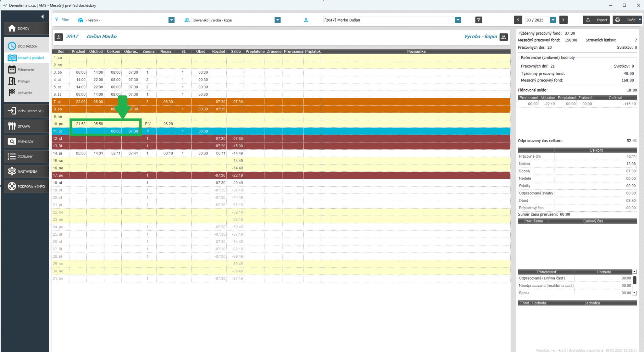644x352 pixels.
Task: Click the Filter button in toolbar
Action: 62,20
